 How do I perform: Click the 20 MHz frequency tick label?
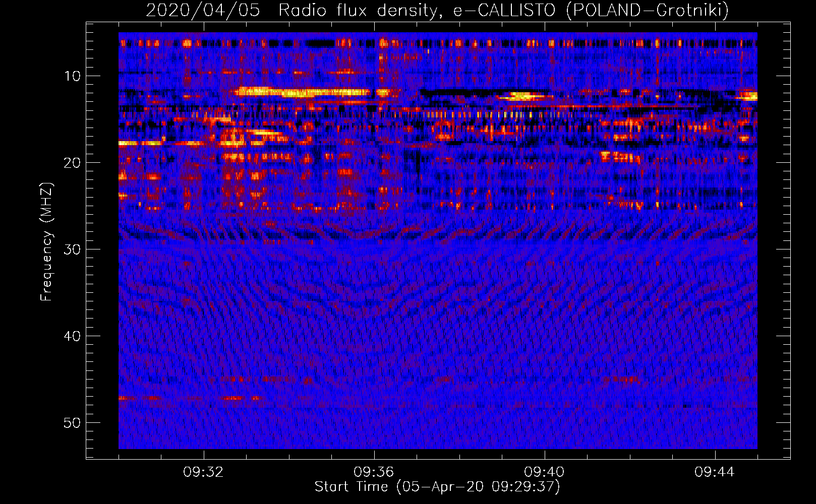(73, 163)
